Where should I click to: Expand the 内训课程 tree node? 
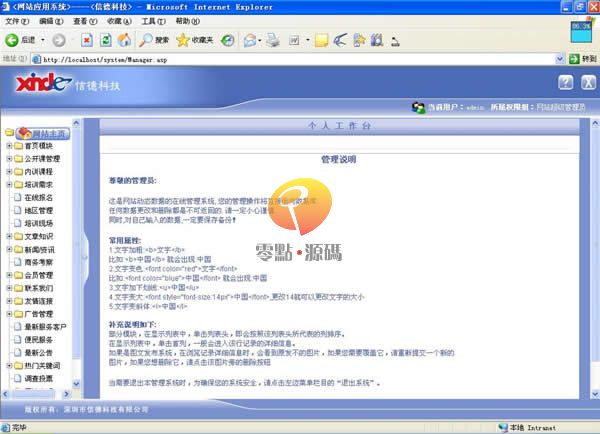click(9, 171)
